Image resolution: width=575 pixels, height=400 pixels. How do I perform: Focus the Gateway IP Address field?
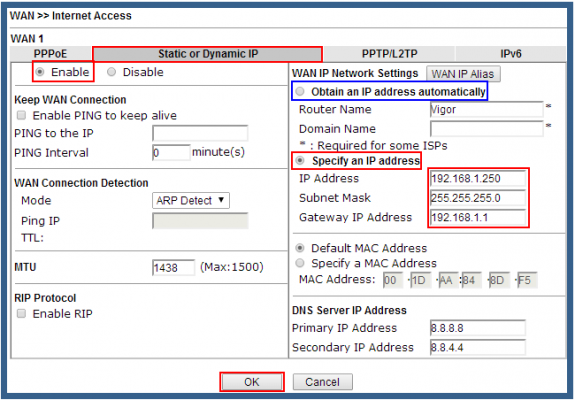click(x=478, y=217)
